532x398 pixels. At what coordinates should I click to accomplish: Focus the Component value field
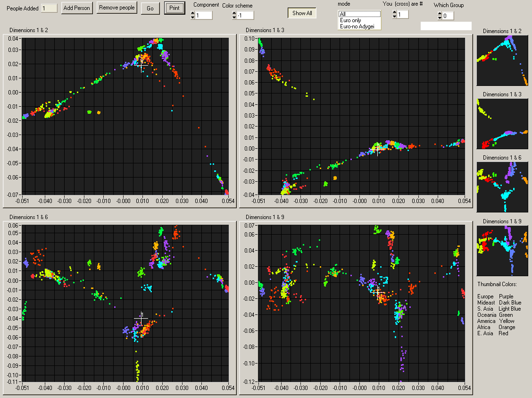(204, 15)
